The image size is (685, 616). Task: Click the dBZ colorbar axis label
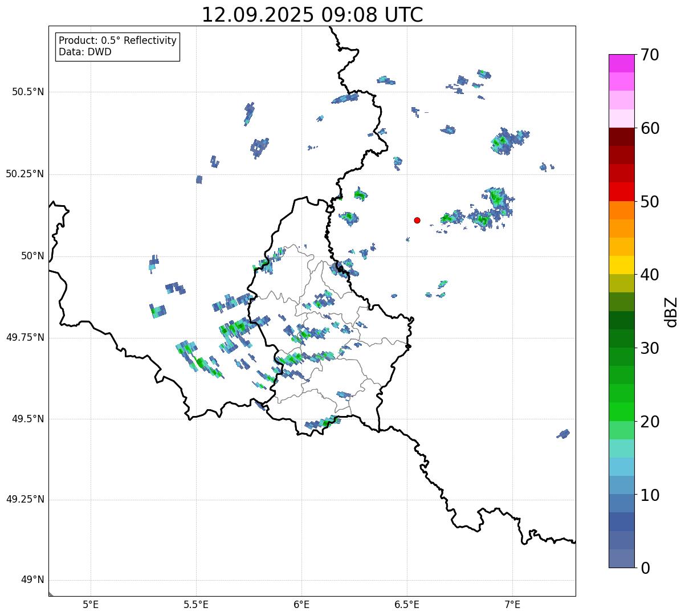point(671,312)
